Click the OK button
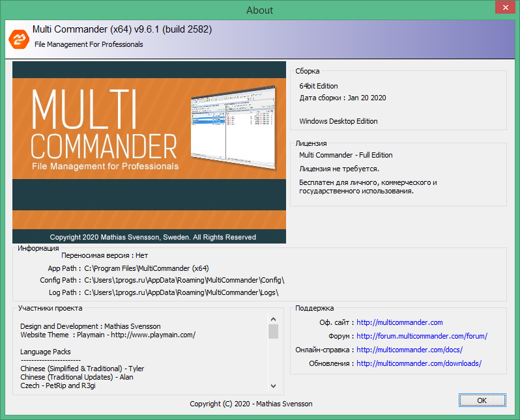The height and width of the screenshot is (420, 520). click(482, 400)
